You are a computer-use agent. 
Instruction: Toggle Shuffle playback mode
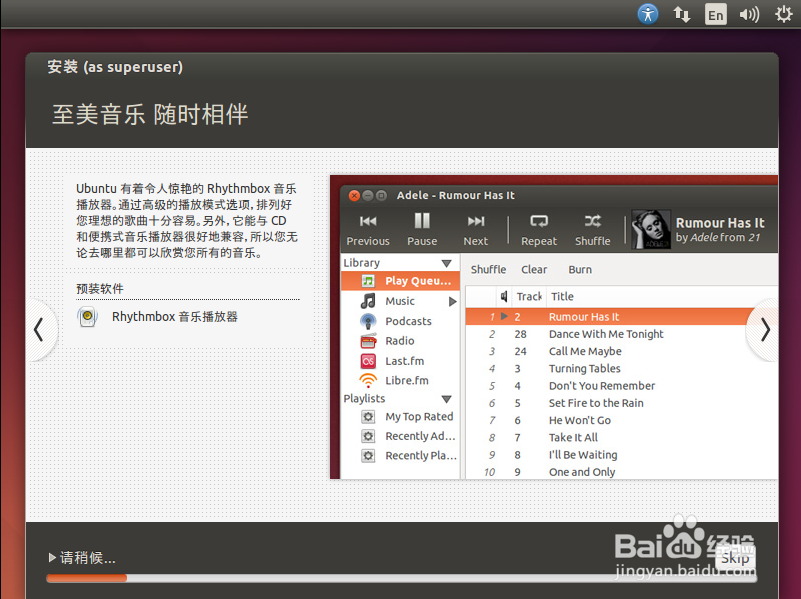pos(592,230)
